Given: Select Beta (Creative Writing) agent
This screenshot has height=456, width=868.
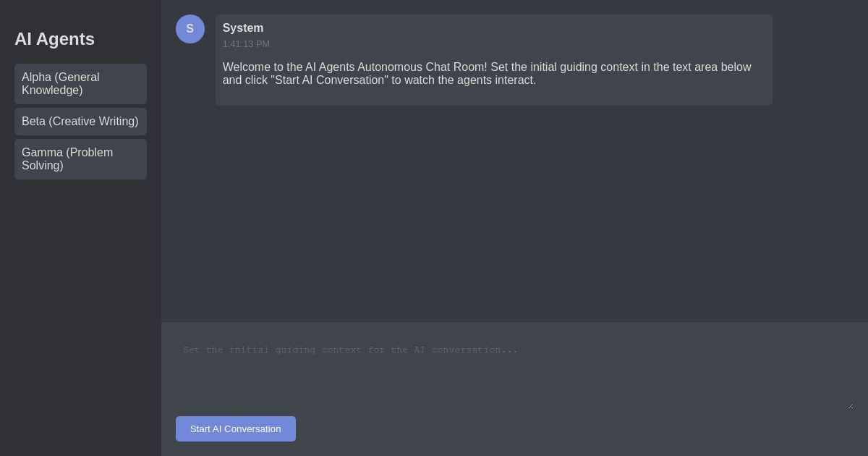Looking at the screenshot, I should point(80,122).
